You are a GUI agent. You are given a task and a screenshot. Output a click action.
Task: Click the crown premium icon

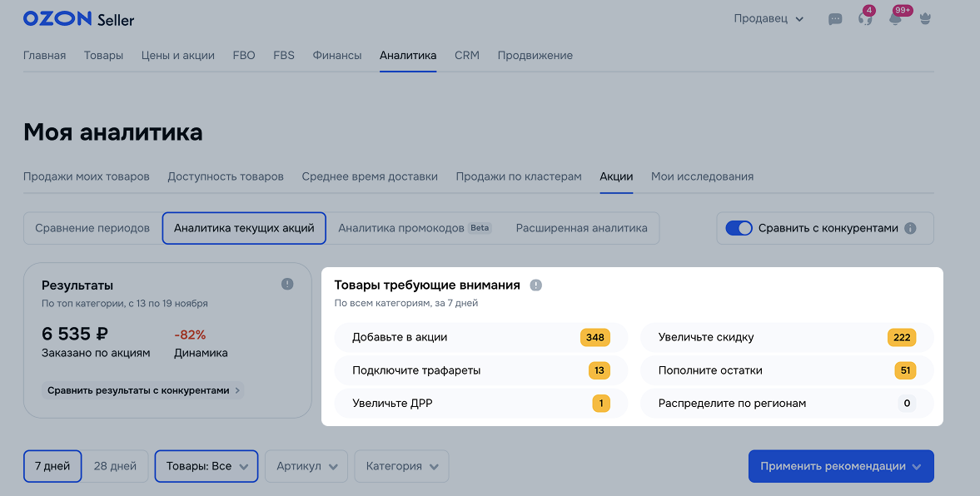(x=925, y=19)
